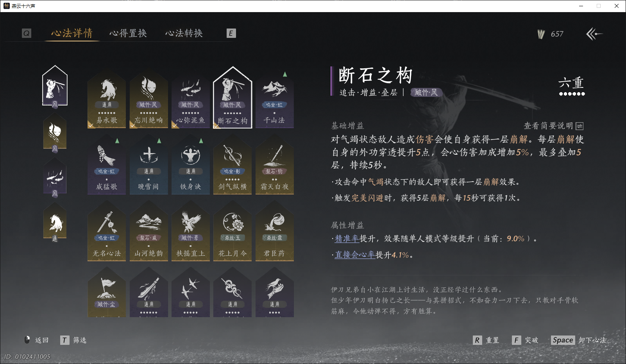The height and width of the screenshot is (364, 626).
Task: Click the 返回 back button
Action: click(36, 340)
